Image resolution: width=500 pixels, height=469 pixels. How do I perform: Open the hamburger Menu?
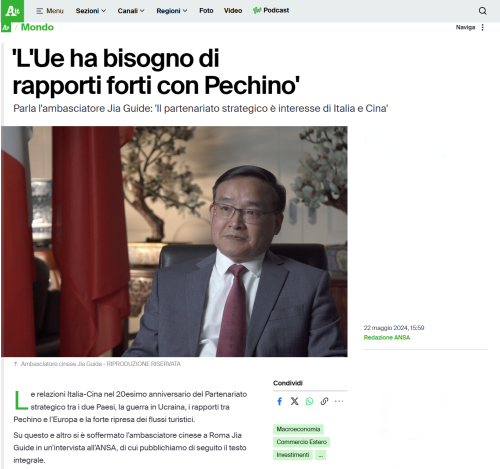(x=50, y=11)
